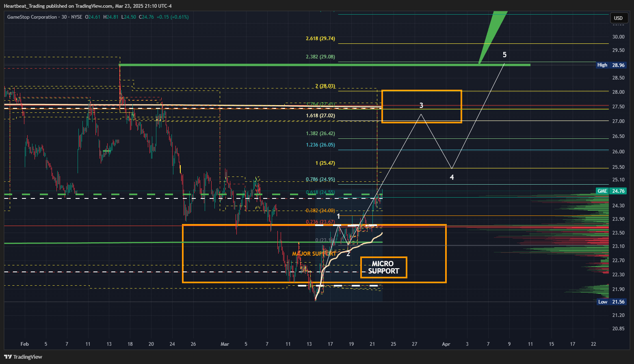This screenshot has height=364, width=634.
Task: Click the open value O24.61
Action: click(93, 17)
